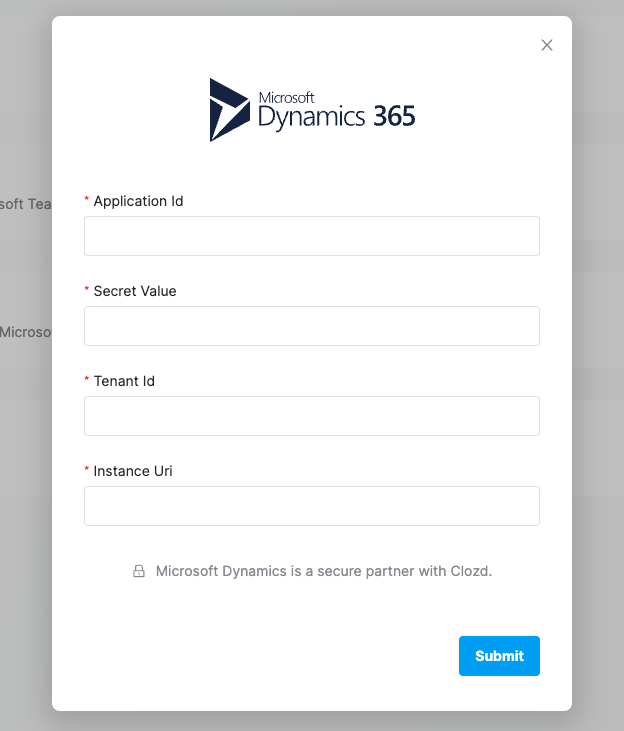Close the Dynamics 365 dialog
Screen dimensions: 624x731
(547, 45)
